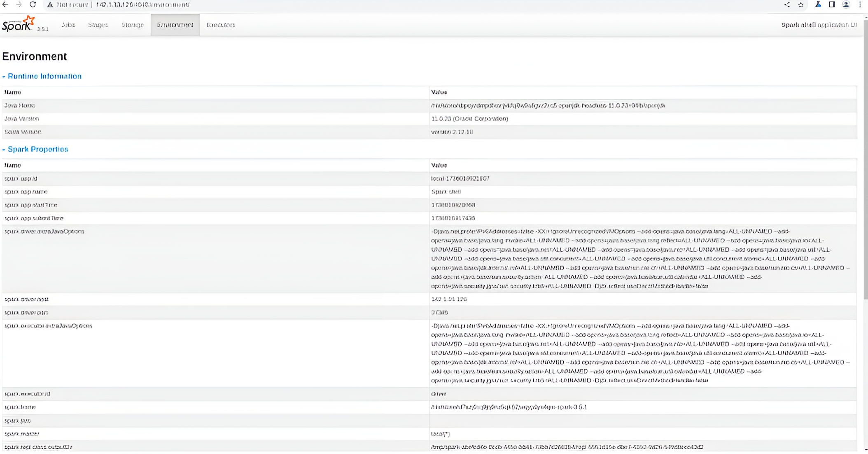
Task: Reload the Environment page
Action: tap(33, 5)
